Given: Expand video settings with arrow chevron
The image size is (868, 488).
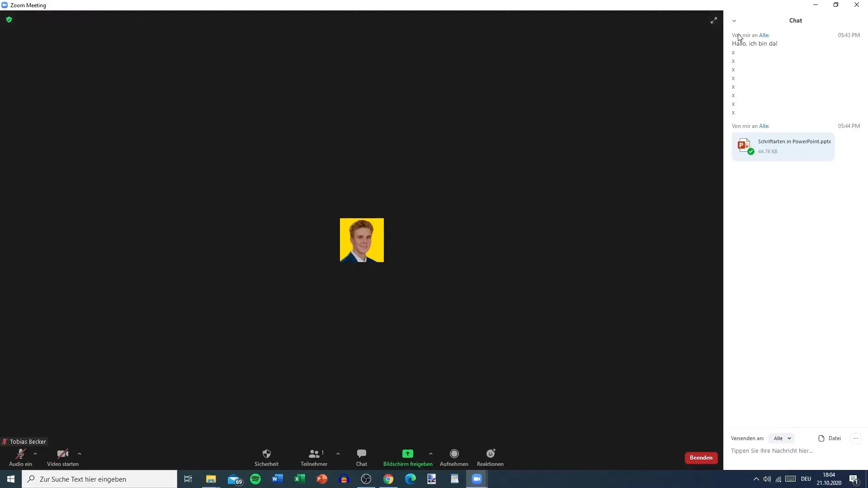Looking at the screenshot, I should 79,454.
